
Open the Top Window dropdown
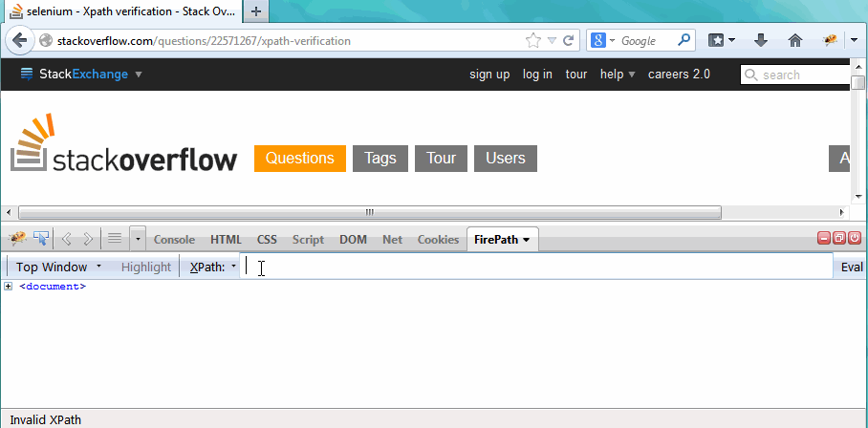tap(58, 267)
